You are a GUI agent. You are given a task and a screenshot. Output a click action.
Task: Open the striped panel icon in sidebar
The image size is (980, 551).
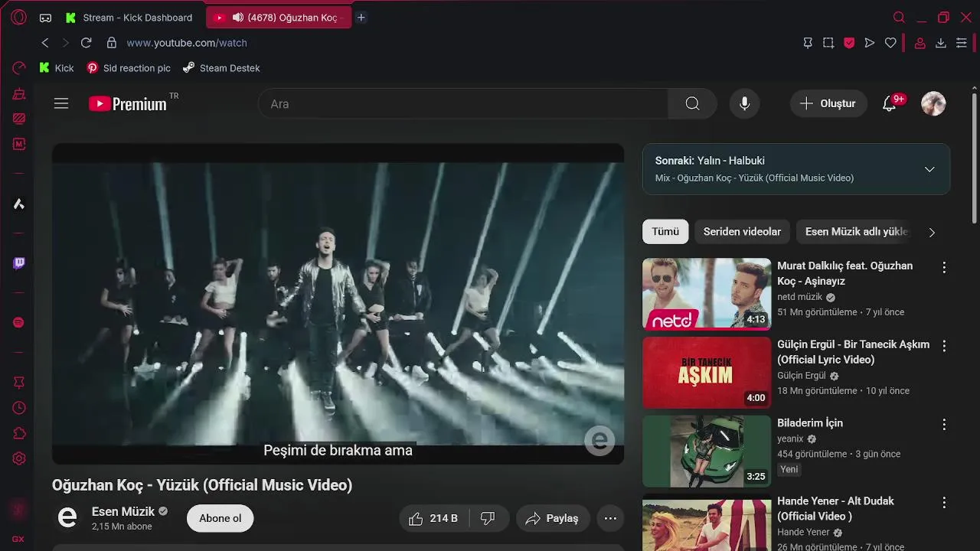point(19,119)
